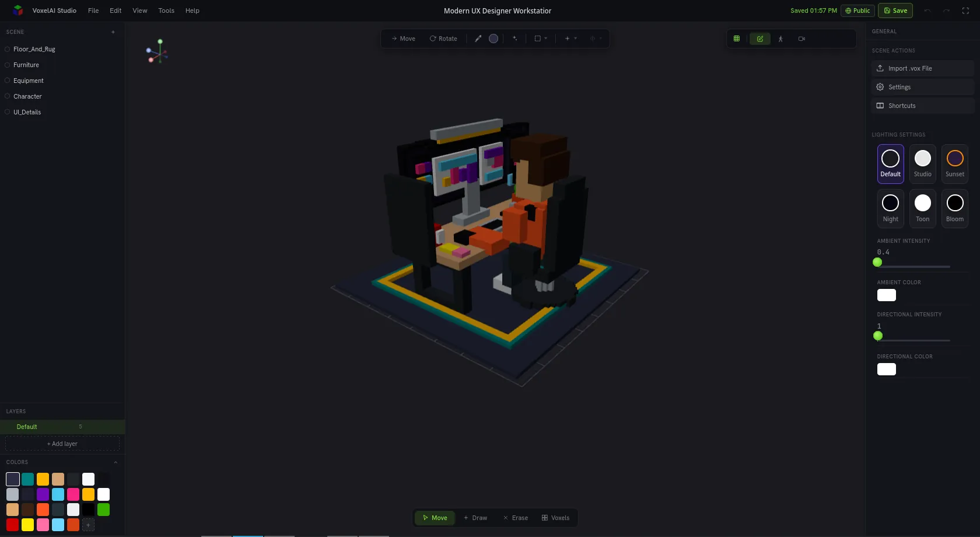980x537 pixels.
Task: Open the plus tool dropdown arrow
Action: coord(576,39)
